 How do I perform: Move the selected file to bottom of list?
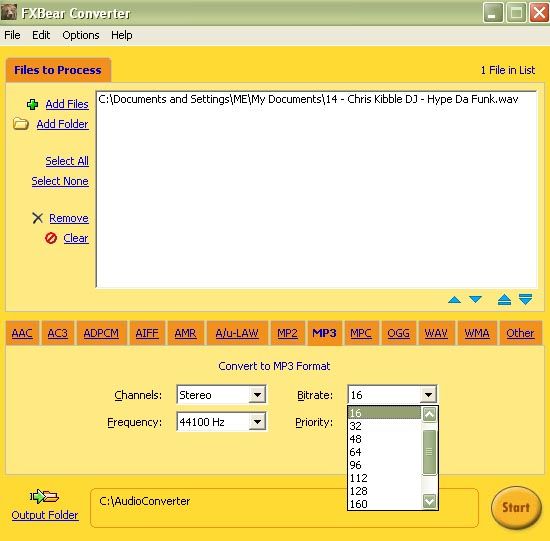point(525,299)
